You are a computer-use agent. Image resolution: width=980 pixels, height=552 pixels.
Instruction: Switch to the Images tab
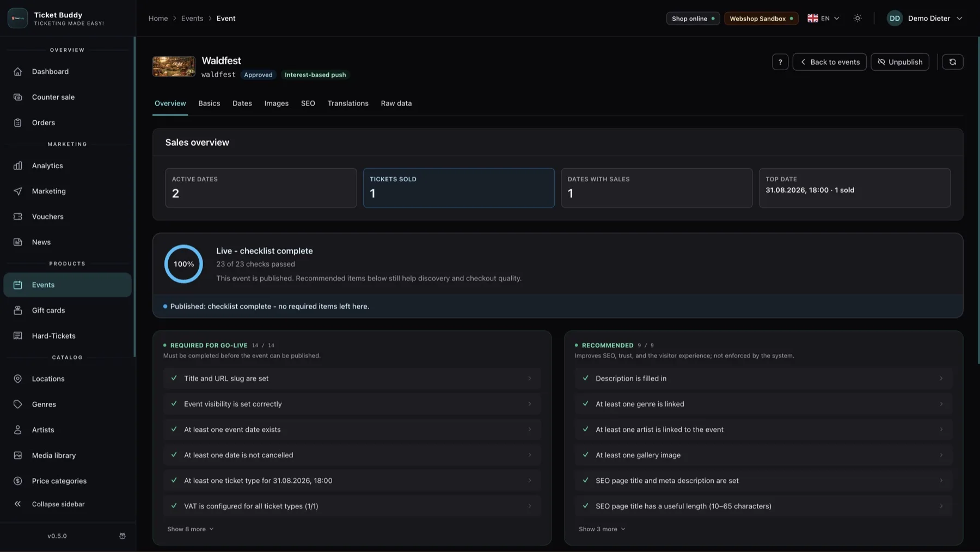point(277,103)
